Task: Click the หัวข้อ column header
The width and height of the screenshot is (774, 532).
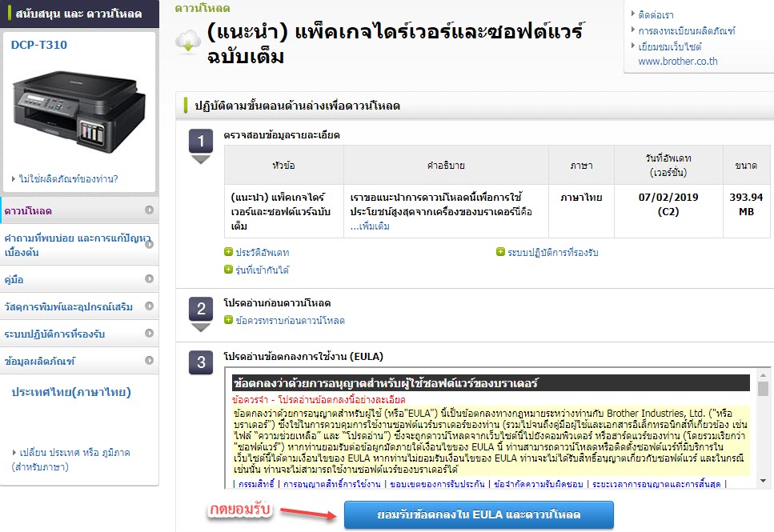Action: (284, 166)
